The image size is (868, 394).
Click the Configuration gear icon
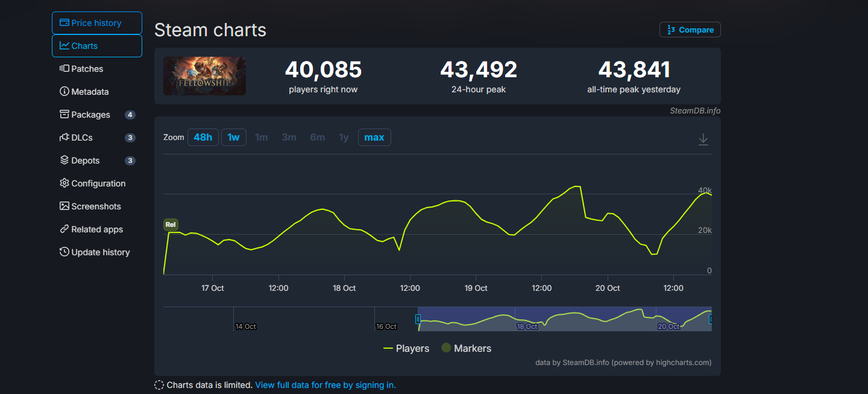tap(64, 183)
